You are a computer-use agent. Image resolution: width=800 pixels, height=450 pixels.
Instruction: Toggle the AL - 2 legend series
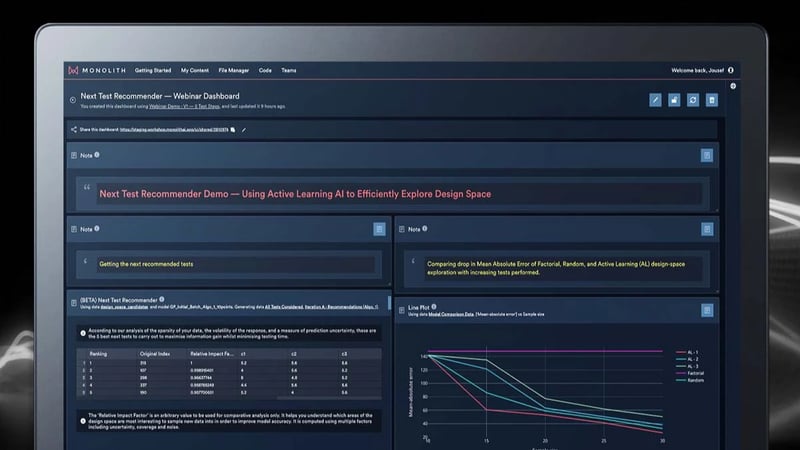[687, 359]
